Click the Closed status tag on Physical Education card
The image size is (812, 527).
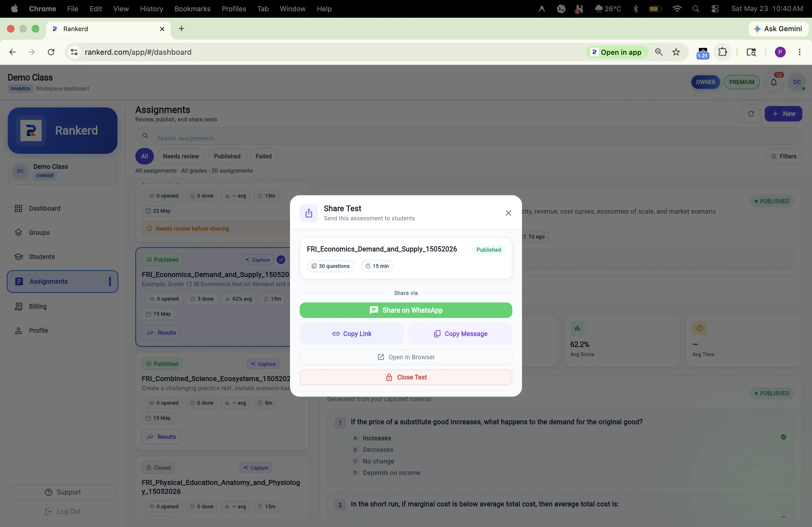(158, 468)
